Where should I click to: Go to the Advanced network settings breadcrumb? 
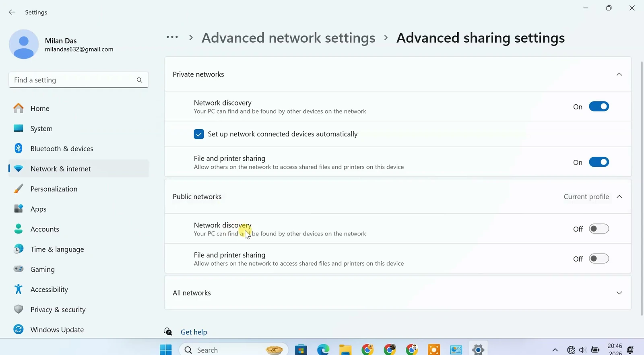tap(288, 38)
